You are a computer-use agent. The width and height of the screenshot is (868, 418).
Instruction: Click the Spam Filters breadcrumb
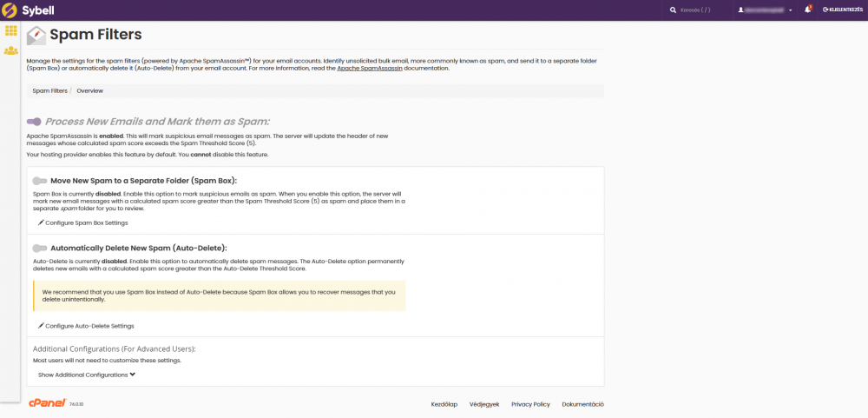point(49,90)
